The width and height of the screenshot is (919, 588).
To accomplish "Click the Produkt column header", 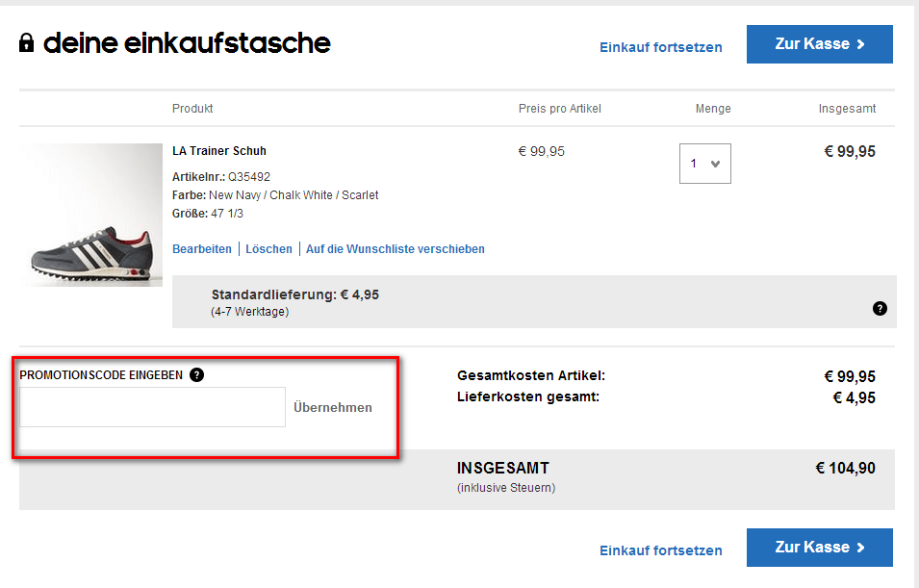I will 192,108.
